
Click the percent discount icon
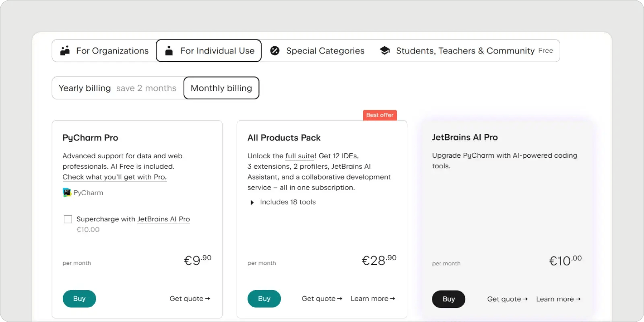pos(275,51)
